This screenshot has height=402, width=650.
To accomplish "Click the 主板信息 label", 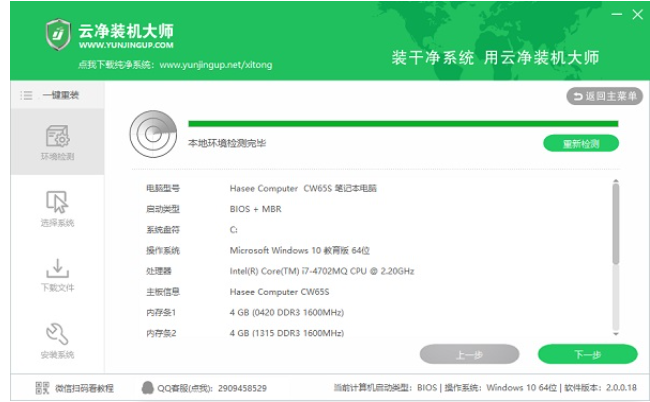I will (163, 292).
